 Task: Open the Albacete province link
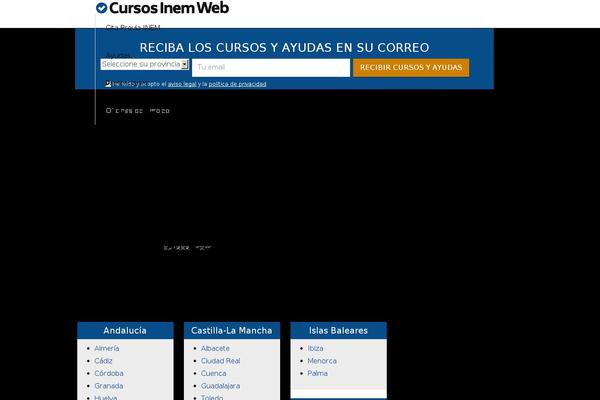(x=215, y=348)
